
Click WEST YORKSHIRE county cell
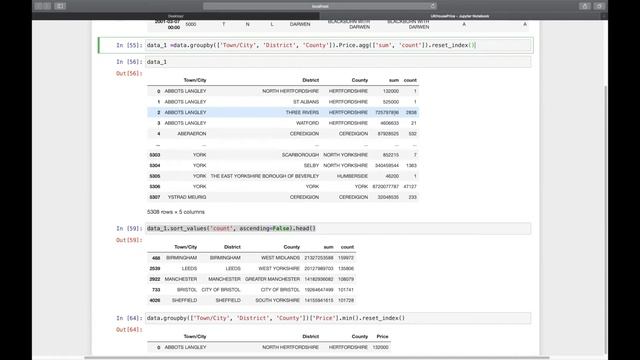tap(279, 269)
